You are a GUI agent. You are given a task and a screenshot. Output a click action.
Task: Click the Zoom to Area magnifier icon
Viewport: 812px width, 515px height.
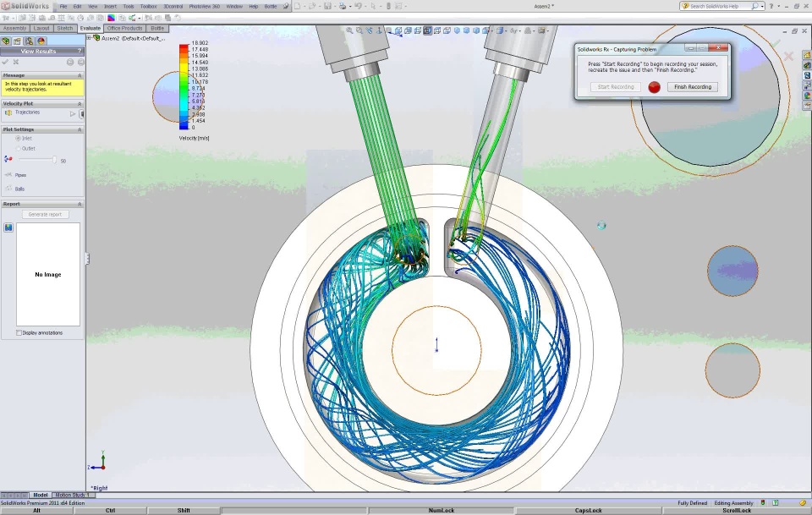pos(359,30)
